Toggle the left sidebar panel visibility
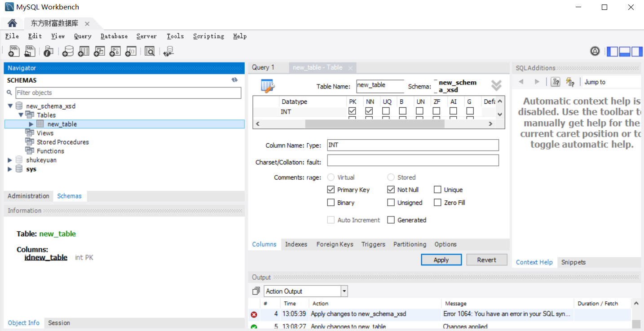Screen dimensions: 644x331 [612, 51]
